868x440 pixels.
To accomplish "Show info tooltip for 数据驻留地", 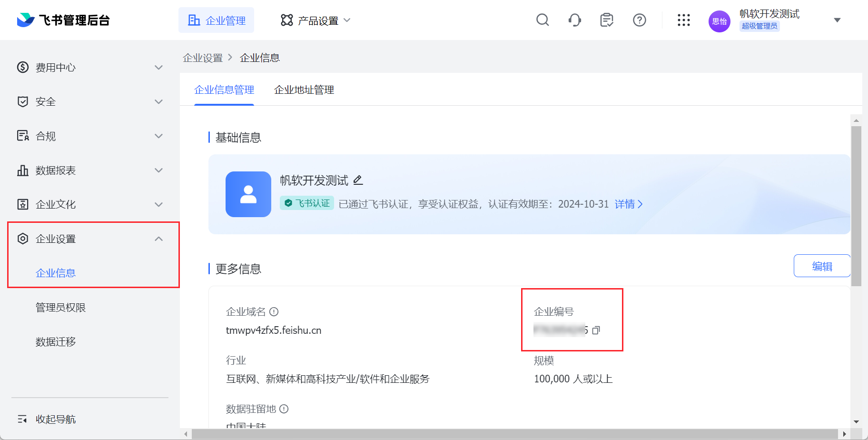I will click(284, 409).
